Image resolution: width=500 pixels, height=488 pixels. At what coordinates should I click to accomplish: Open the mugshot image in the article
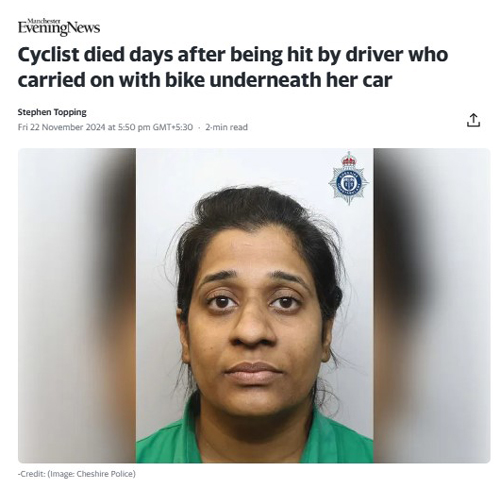(x=255, y=305)
